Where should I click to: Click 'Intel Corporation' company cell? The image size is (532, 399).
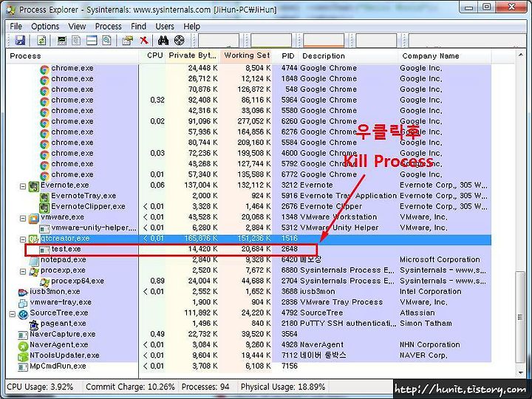(430, 292)
